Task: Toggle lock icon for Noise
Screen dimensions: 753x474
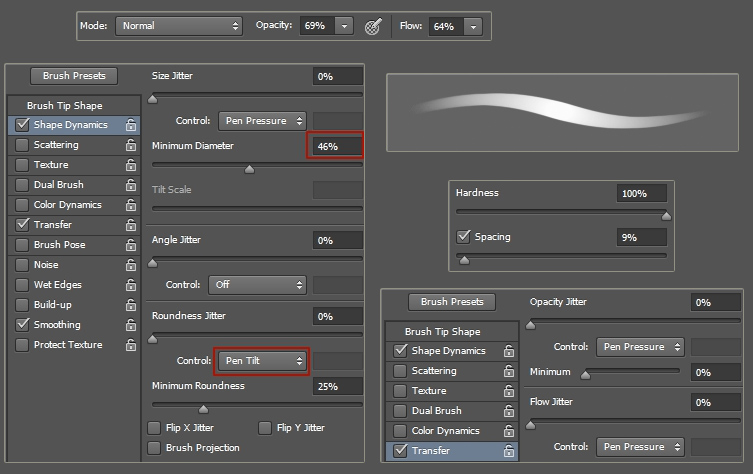Action: pos(131,265)
